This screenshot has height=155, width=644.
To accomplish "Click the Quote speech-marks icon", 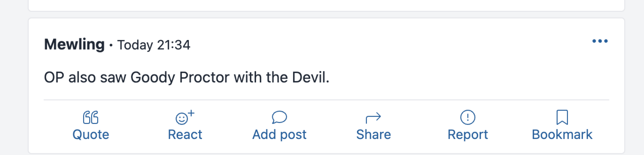I will 90,117.
